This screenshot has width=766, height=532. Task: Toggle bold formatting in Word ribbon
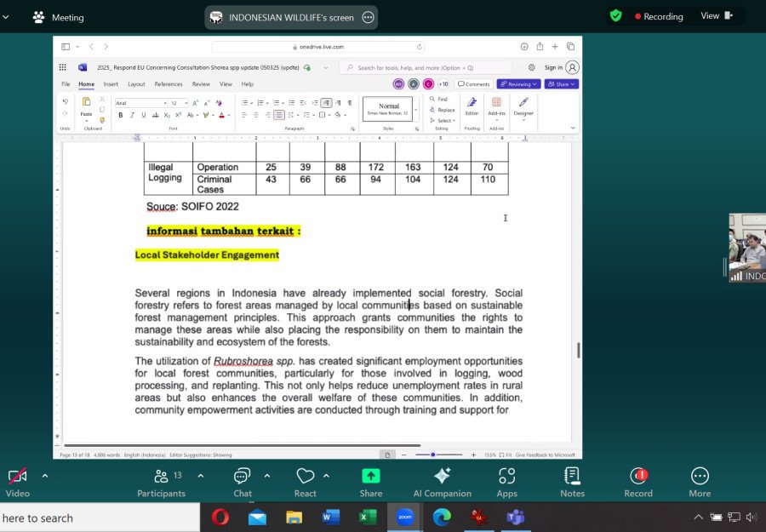(121, 115)
